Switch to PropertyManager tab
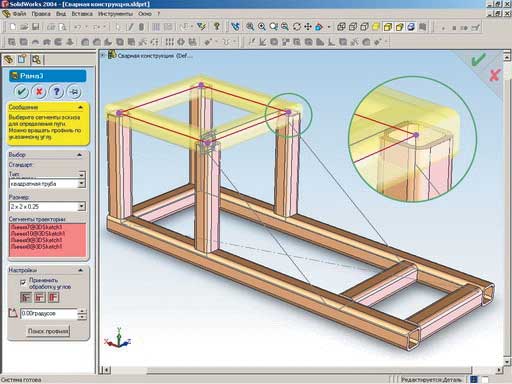Image resolution: width=512 pixels, height=384 pixels. (22, 59)
